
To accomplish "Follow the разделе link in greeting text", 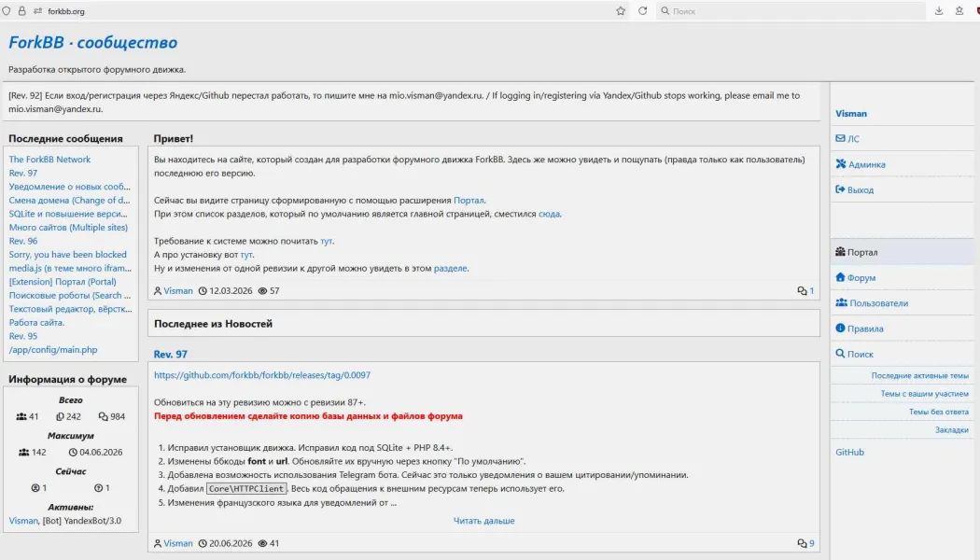I will click(450, 268).
